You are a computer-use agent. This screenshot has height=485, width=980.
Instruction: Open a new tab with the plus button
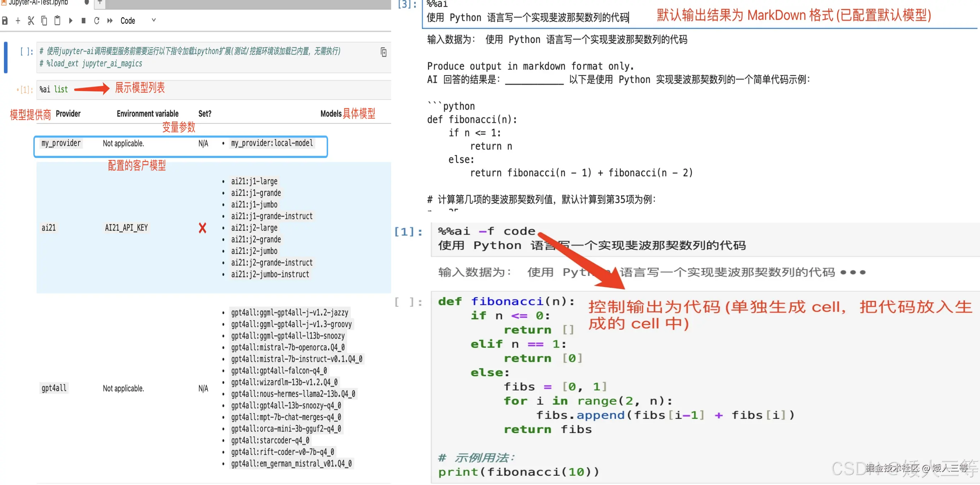tap(100, 3)
